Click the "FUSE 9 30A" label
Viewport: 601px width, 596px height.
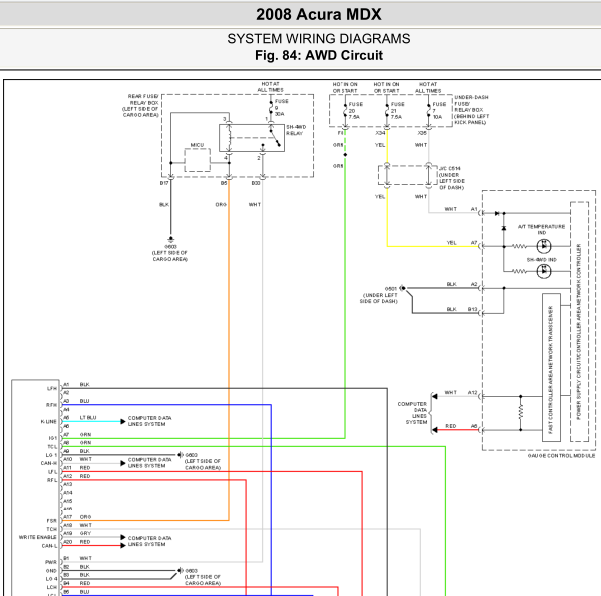[x=281, y=107]
